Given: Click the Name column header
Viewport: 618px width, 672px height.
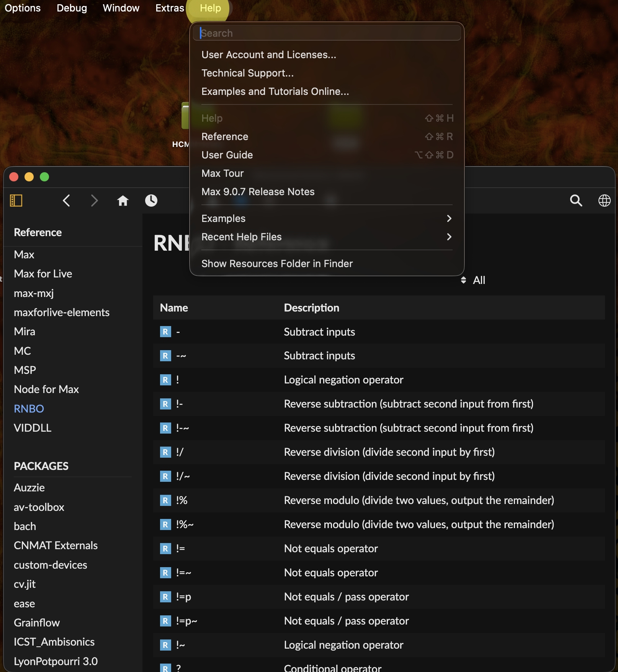Looking at the screenshot, I should tap(174, 308).
